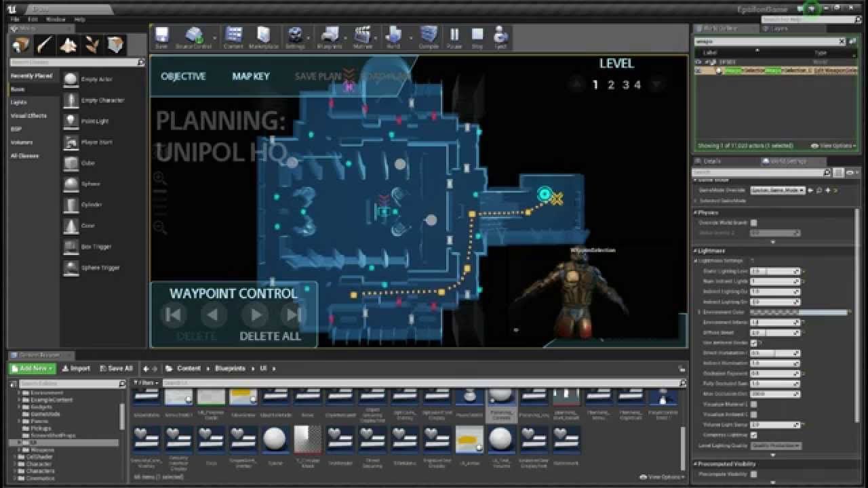Viewport: 868px width, 488px height.
Task: Stop the running play session
Action: pos(477,38)
